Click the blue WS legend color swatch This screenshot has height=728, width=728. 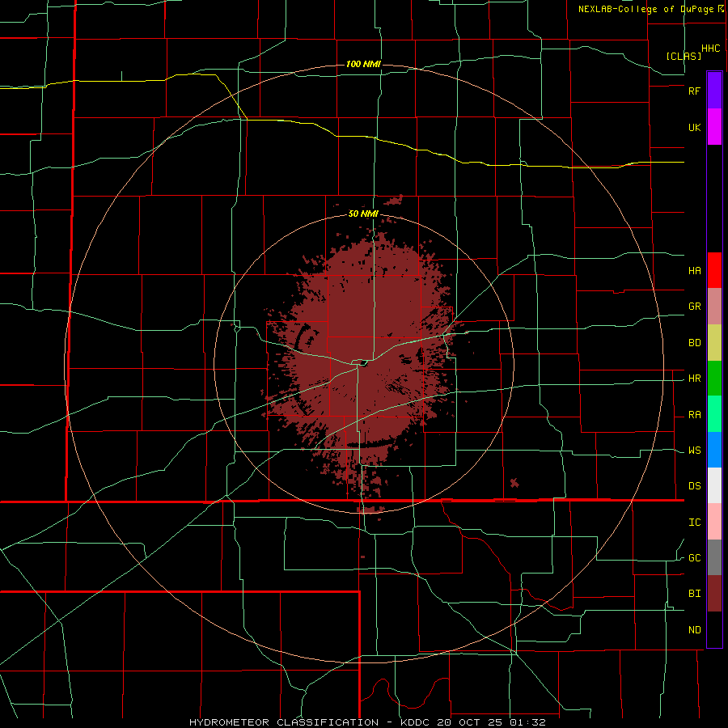coord(714,450)
